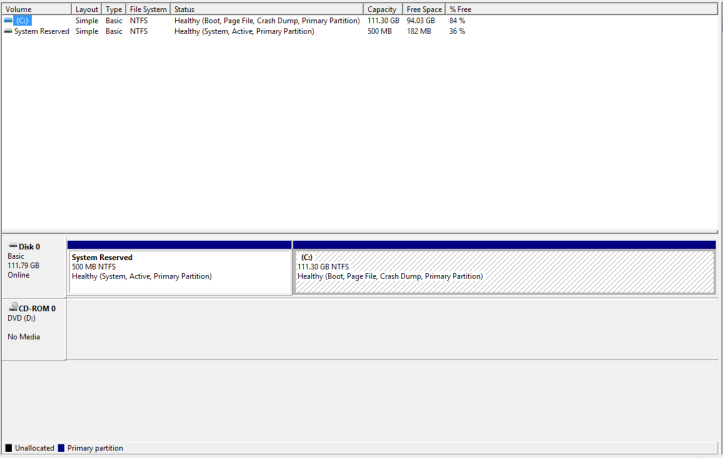Click the (C:) volume drive icon in list
Image resolution: width=723 pixels, height=458 pixels.
[8, 20]
